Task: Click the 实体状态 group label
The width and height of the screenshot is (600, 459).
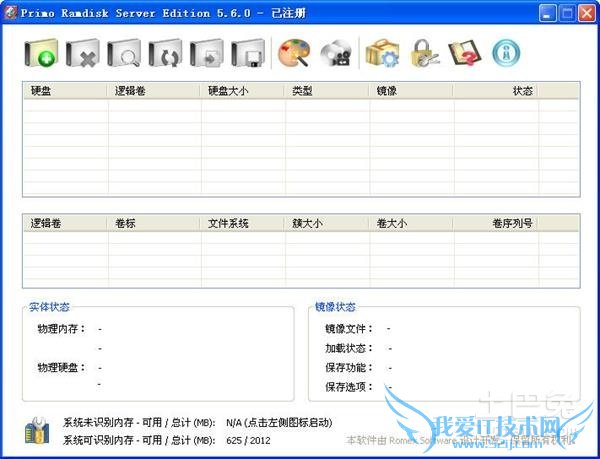Action: pos(49,307)
